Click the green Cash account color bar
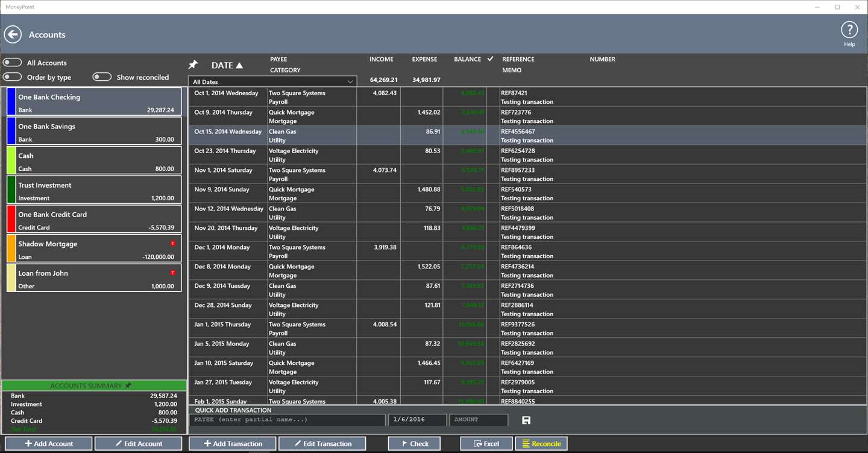 click(11, 160)
